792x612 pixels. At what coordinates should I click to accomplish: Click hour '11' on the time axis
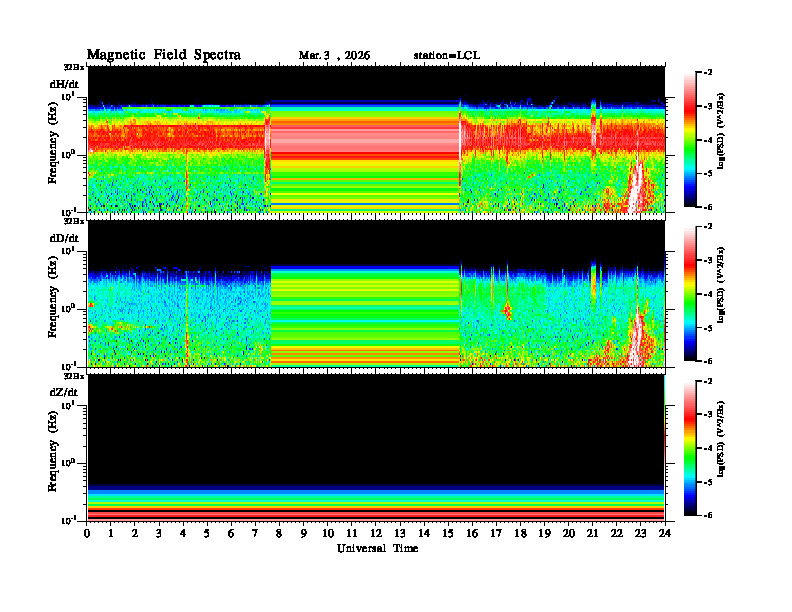[x=352, y=534]
